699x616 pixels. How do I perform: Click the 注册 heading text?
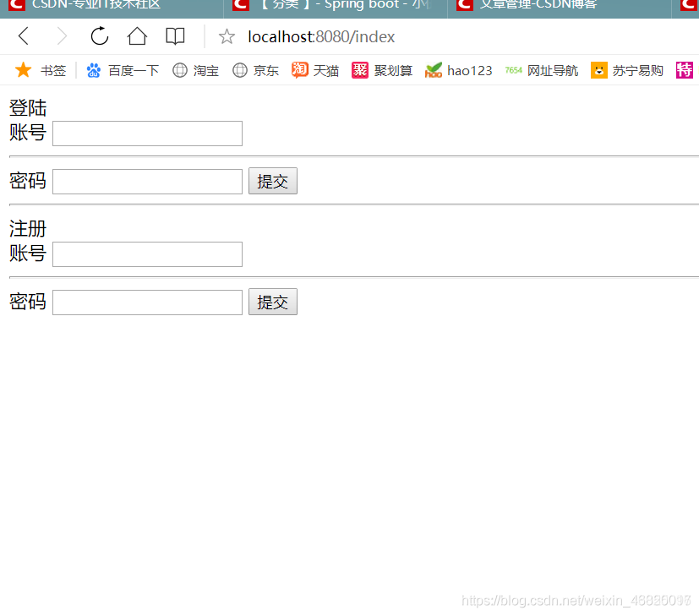tap(28, 229)
